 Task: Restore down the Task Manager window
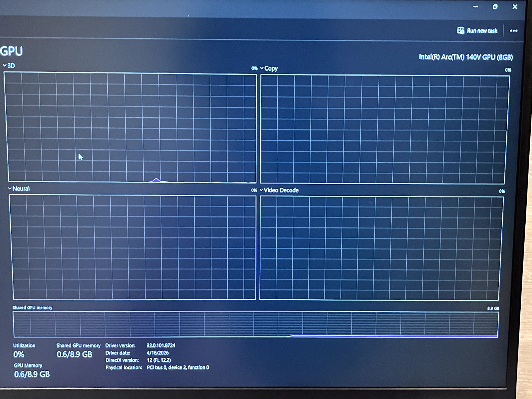pos(495,7)
